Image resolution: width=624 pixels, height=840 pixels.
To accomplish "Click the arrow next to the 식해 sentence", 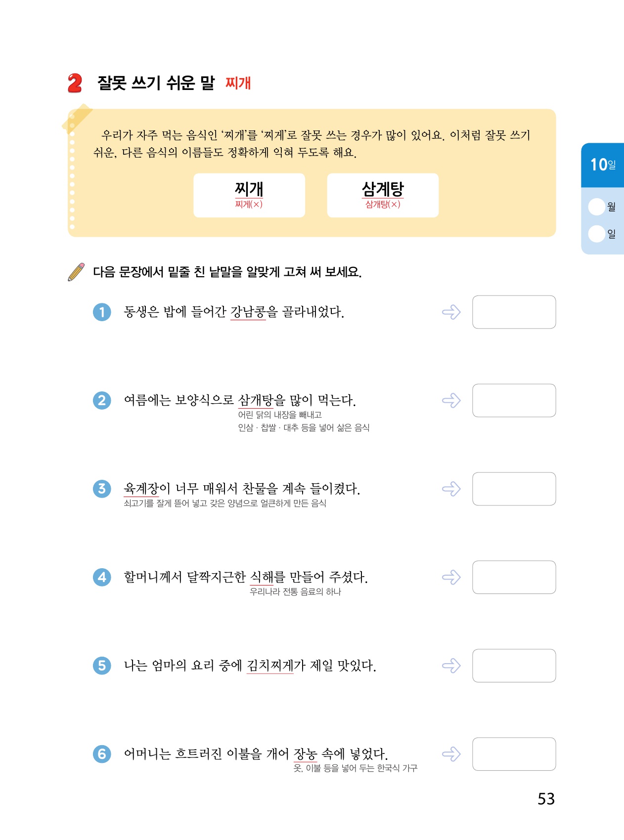I will click(451, 577).
